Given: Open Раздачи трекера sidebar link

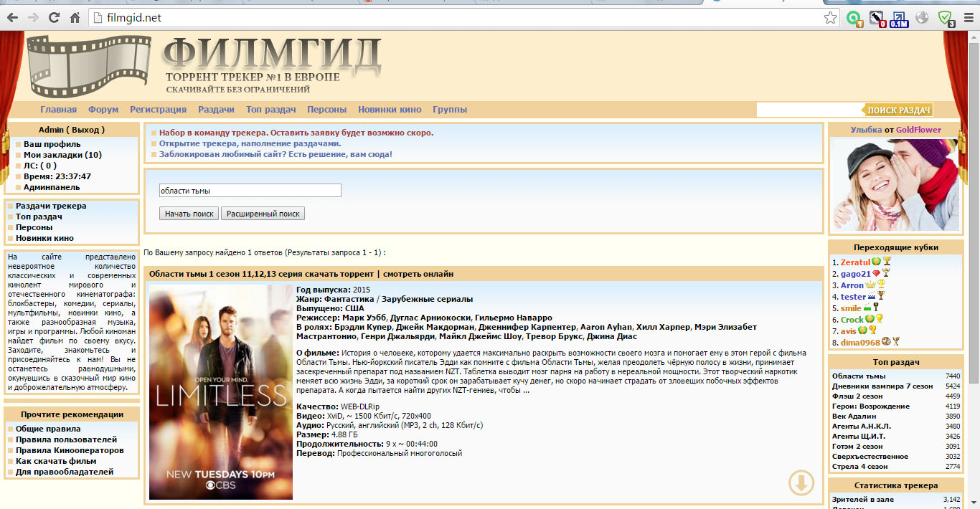Looking at the screenshot, I should (x=51, y=206).
